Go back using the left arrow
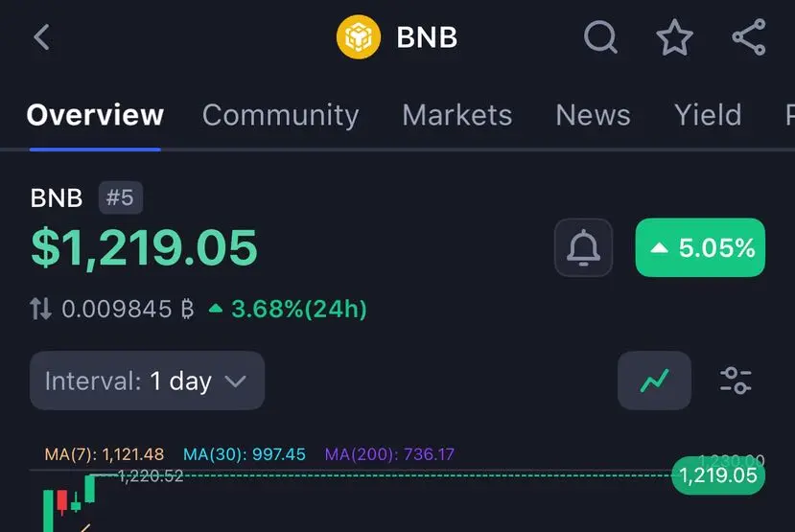795x532 pixels. click(41, 37)
